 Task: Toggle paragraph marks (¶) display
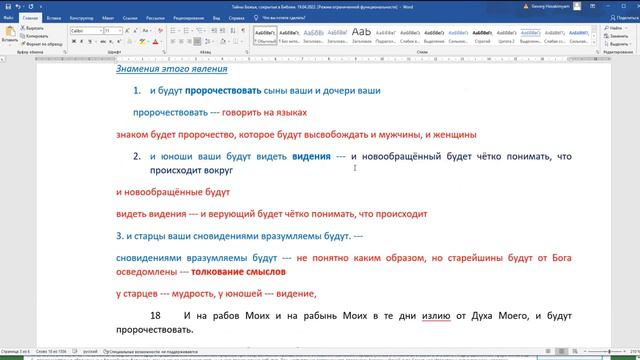[243, 31]
